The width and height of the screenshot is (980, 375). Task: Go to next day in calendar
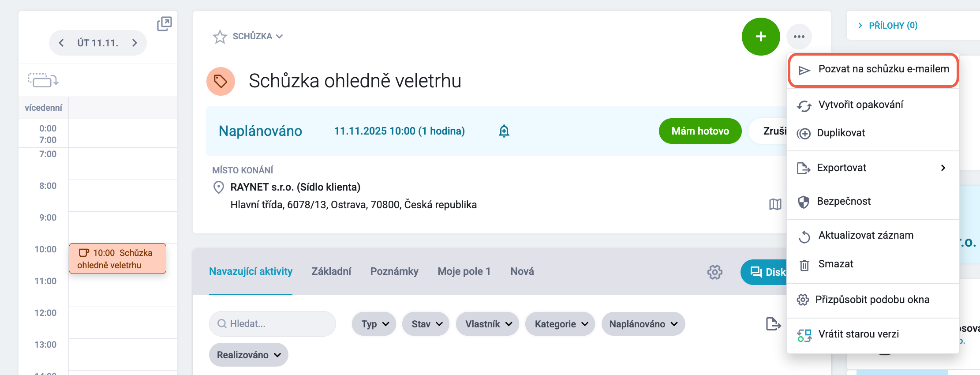coord(135,43)
